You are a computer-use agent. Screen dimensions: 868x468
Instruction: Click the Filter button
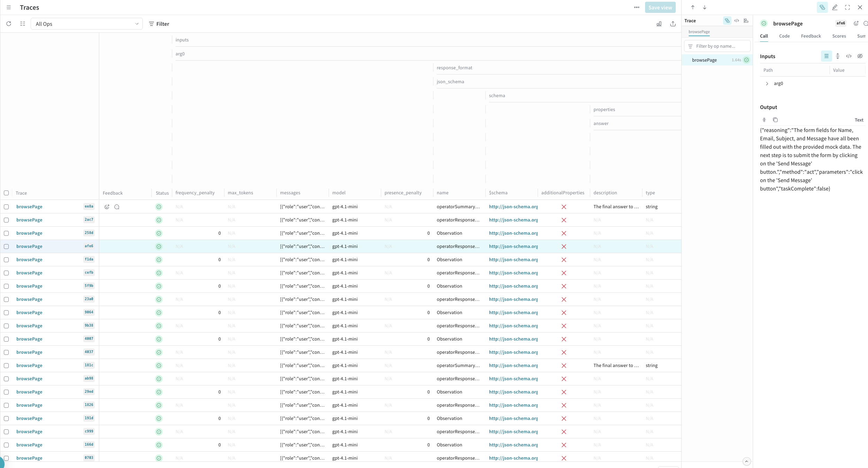(159, 24)
